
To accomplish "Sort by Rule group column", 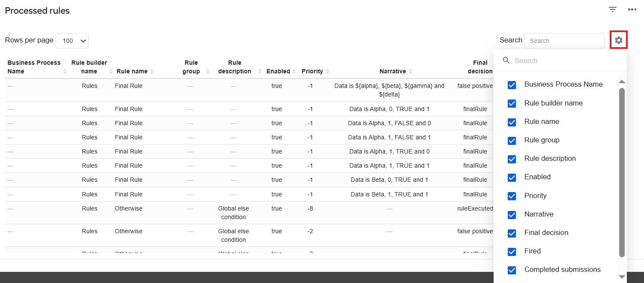I will click(x=207, y=71).
